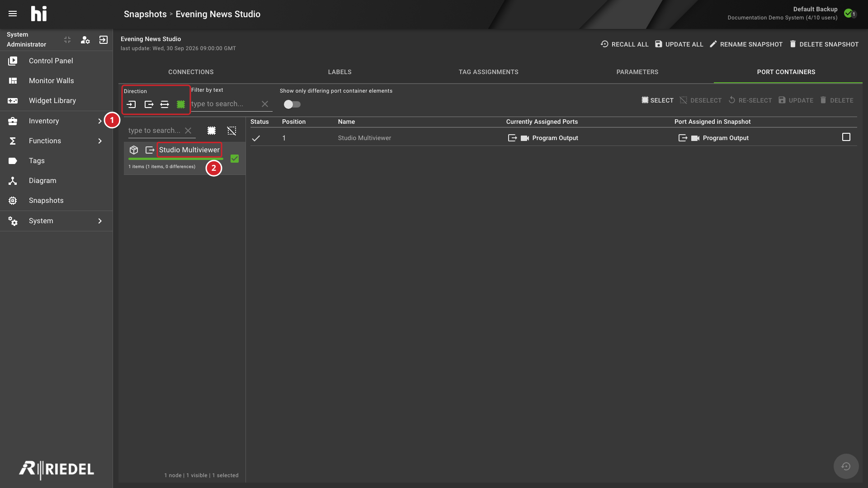Screen dimensions: 868x488
Task: Switch to the Connections tab
Action: pos(191,72)
